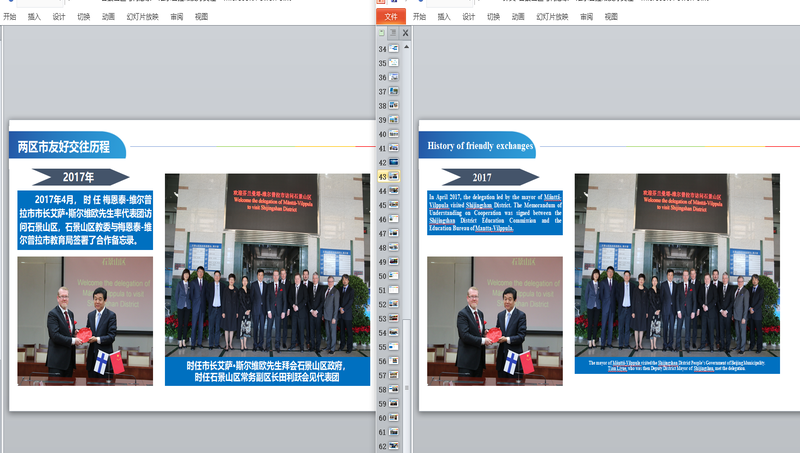
Task: Select the handshake photo on the right slide
Action: point(495,321)
